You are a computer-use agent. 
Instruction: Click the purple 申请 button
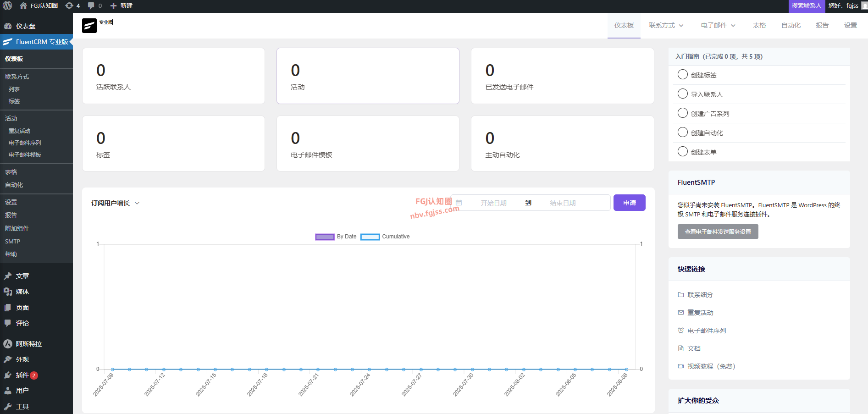(x=630, y=203)
